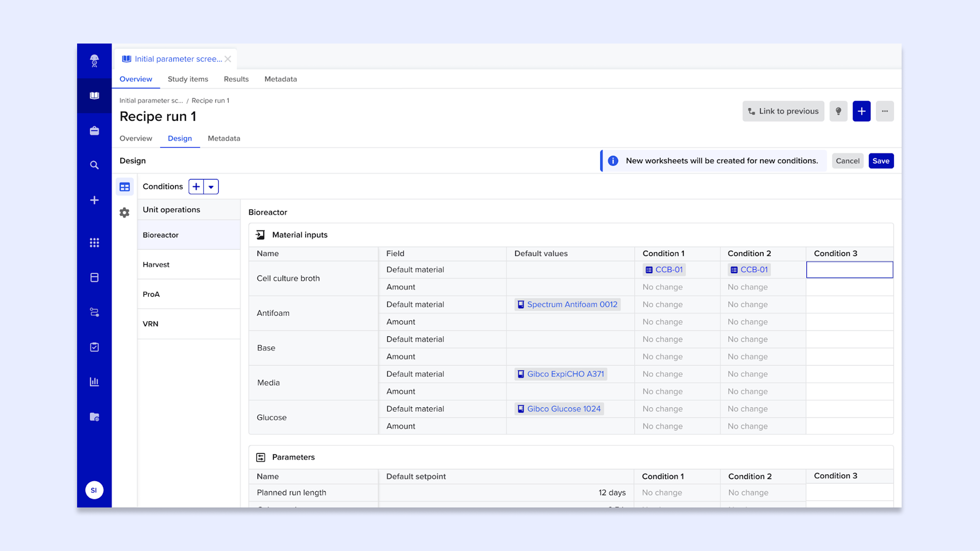
Task: Expand the add Conditions dropdown arrow
Action: [211, 187]
